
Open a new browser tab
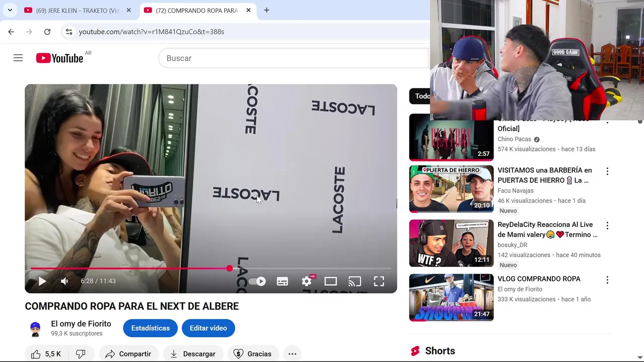click(267, 10)
